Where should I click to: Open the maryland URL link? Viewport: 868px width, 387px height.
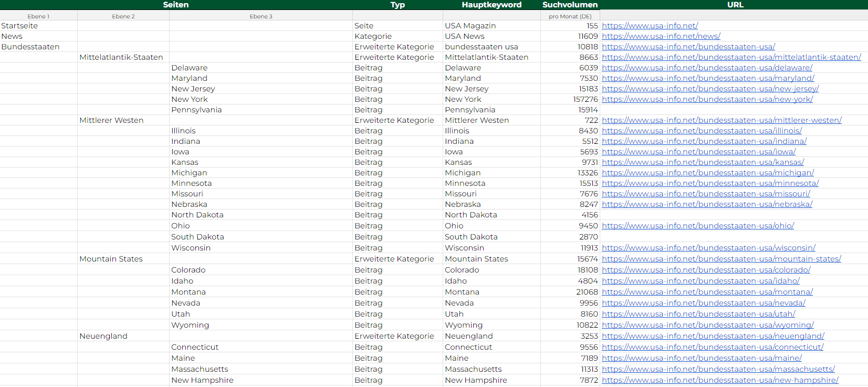[x=708, y=78]
